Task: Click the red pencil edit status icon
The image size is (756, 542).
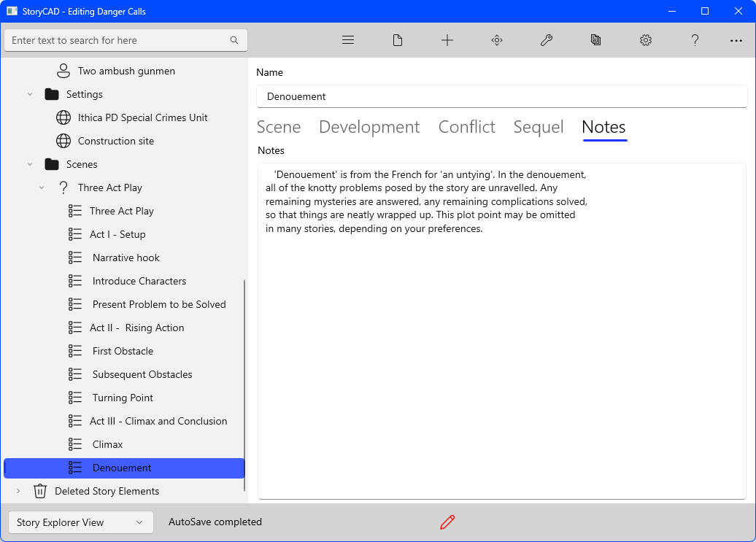Action: tap(447, 522)
